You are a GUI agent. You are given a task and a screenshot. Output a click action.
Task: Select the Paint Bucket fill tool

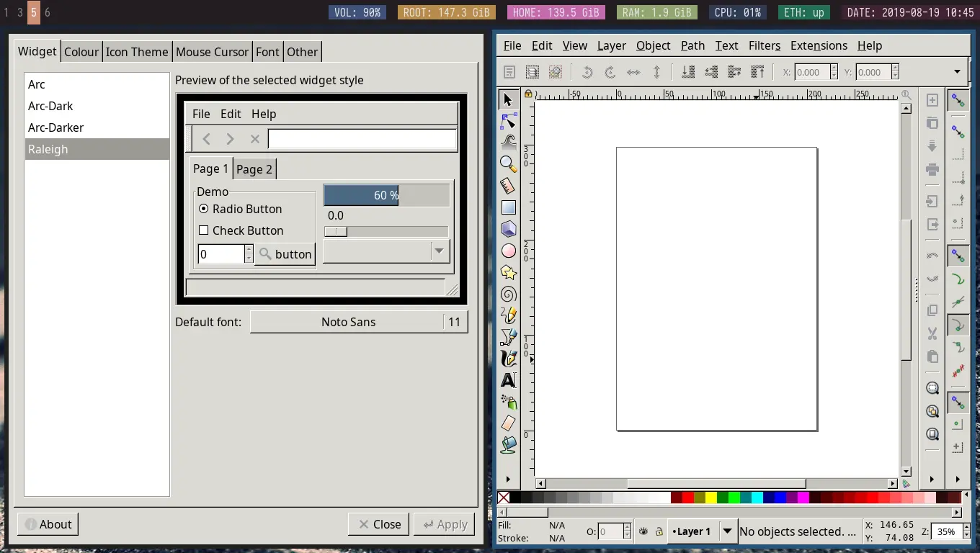point(509,445)
